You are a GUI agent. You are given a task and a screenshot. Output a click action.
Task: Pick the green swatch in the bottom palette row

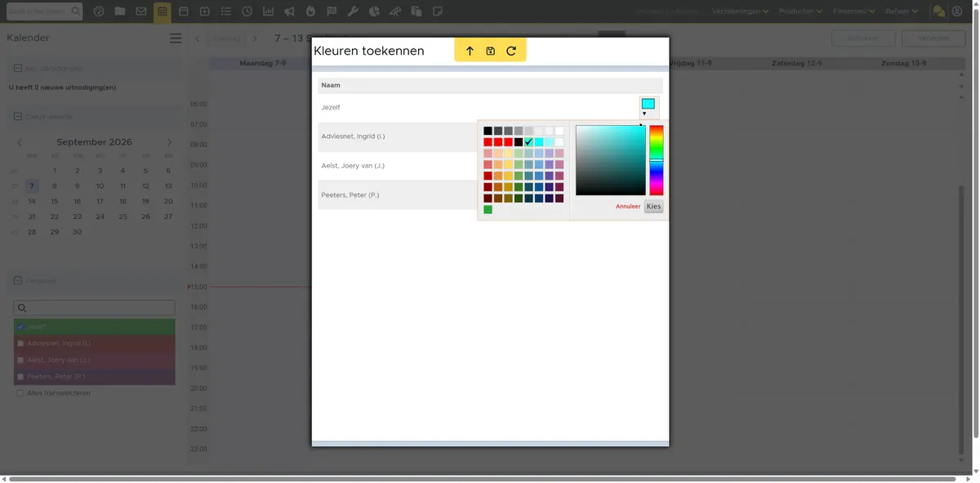[x=488, y=210]
